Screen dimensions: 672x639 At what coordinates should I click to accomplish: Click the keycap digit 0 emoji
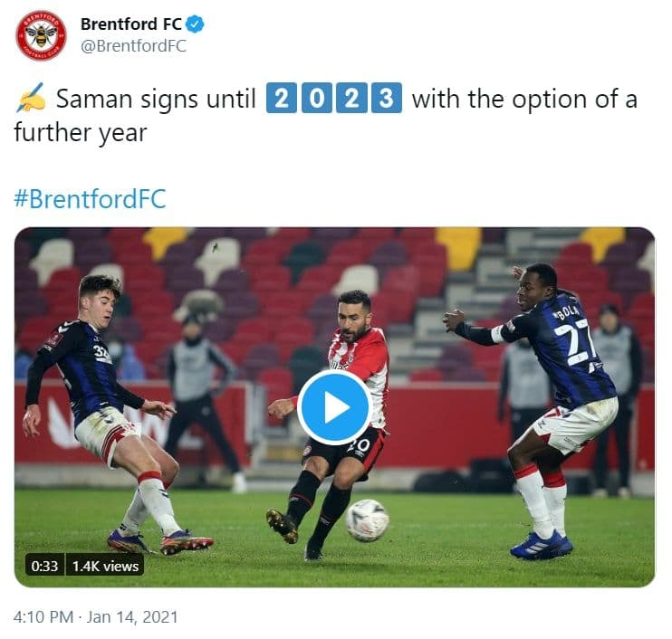tap(317, 98)
